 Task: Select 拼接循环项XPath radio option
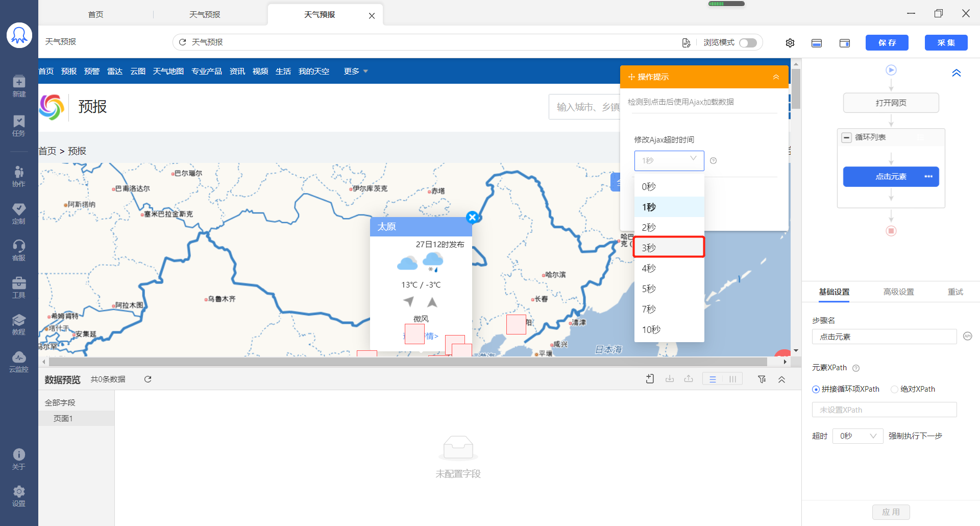tap(816, 389)
